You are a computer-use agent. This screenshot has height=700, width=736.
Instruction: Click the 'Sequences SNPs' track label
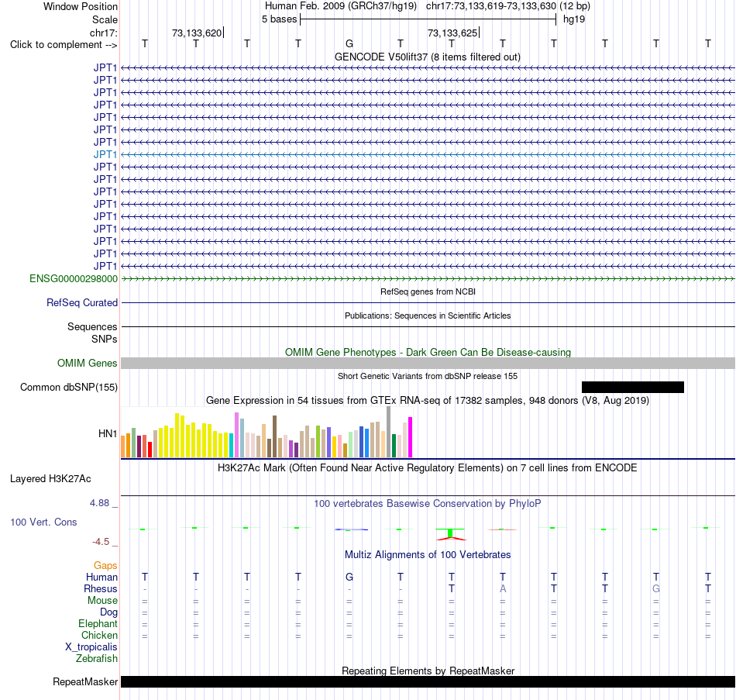(92, 333)
